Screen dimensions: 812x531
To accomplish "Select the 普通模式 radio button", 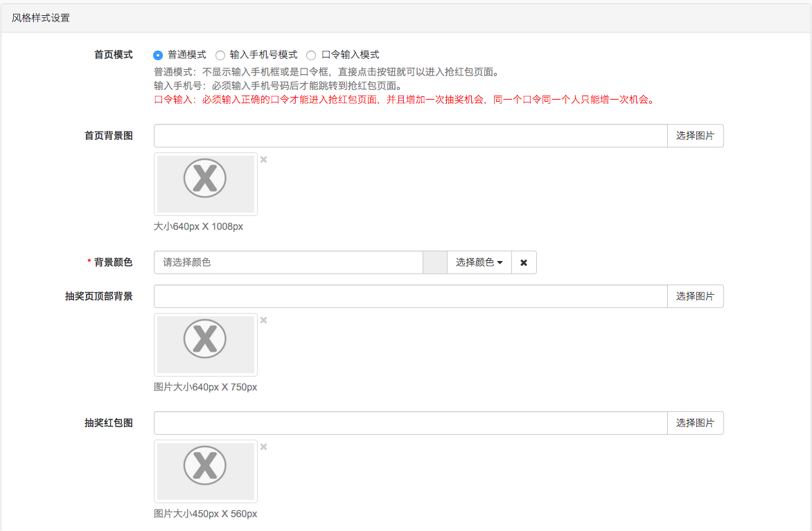I will [158, 55].
